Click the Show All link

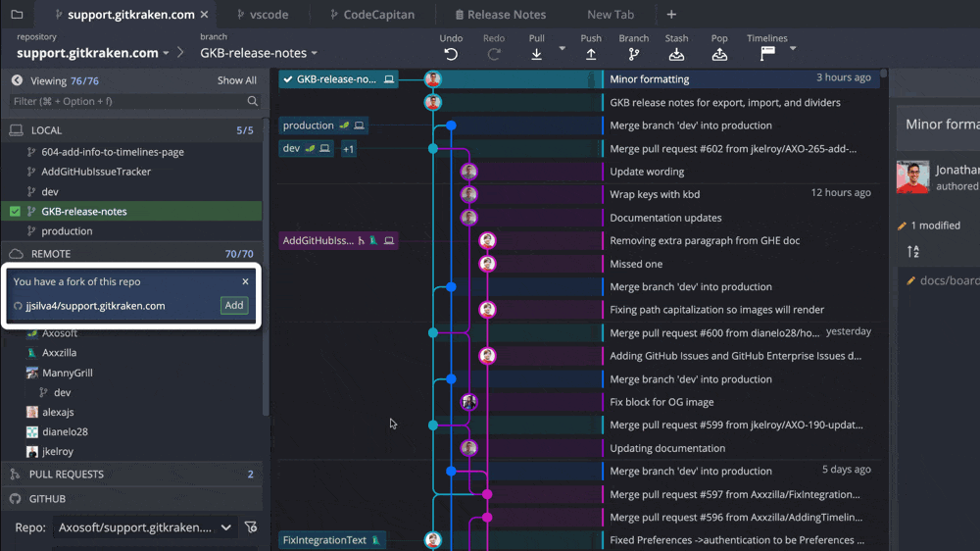pos(237,80)
